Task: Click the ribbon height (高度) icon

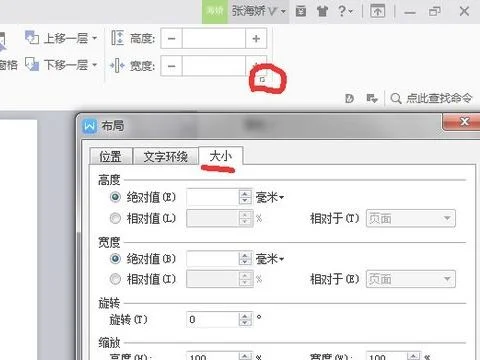Action: (118, 38)
